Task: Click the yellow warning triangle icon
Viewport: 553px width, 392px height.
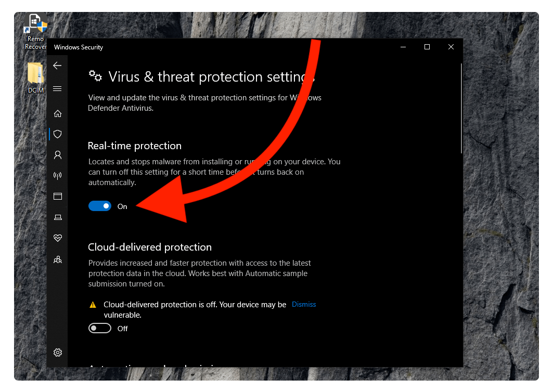Action: (93, 305)
